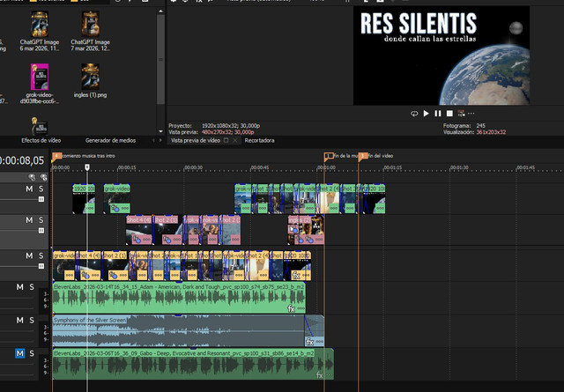Mute the Symphony of the Silver Screen track
Screen dimensions: 564x392
[x=20, y=321]
